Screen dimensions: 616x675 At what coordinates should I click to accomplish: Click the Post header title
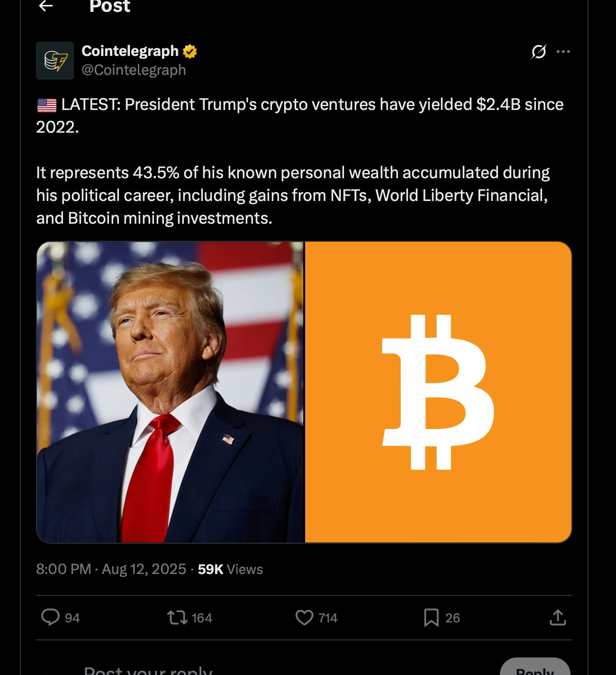(x=109, y=6)
